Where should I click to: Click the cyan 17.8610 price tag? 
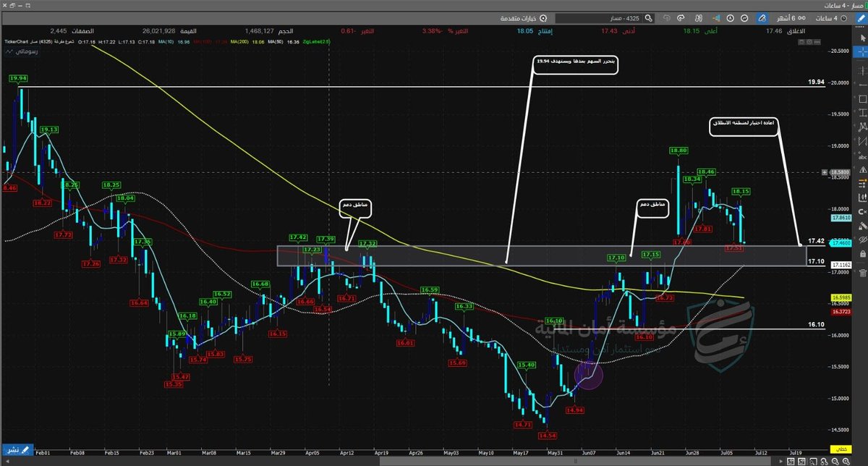pos(841,217)
